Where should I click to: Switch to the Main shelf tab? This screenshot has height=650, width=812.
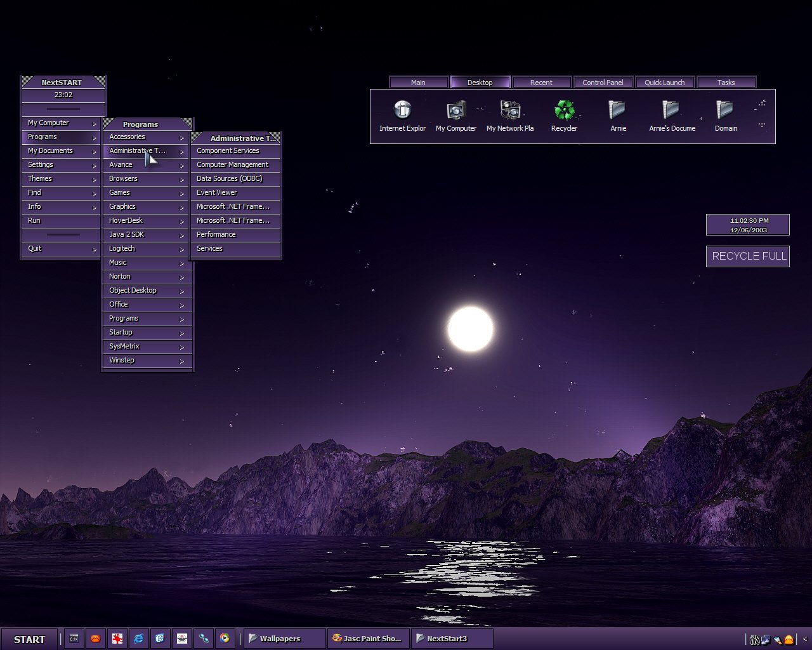418,83
